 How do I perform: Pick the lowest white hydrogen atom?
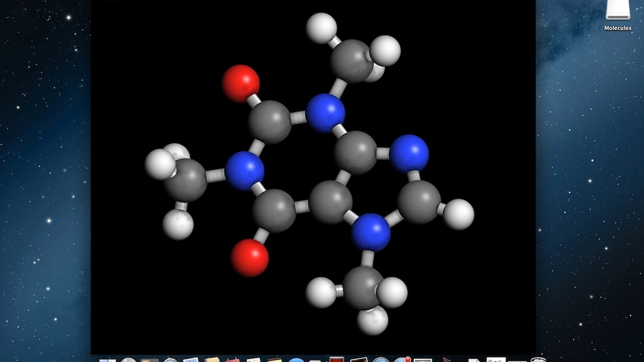(x=373, y=320)
